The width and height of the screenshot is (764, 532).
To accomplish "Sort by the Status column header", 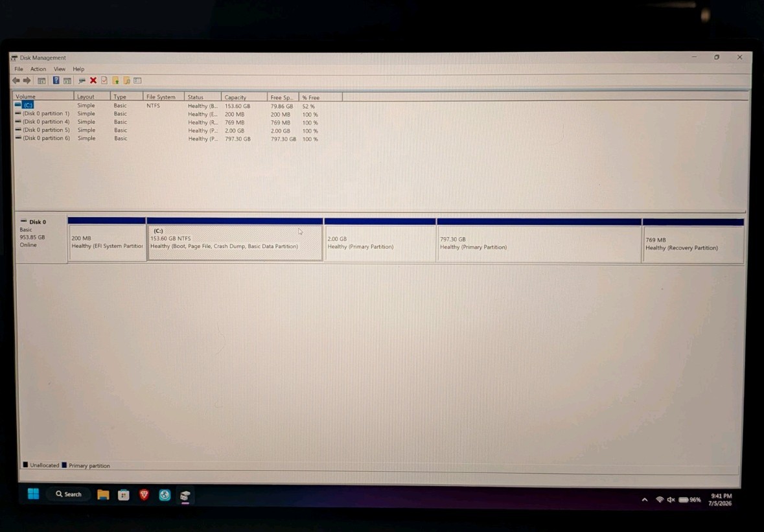I will click(203, 97).
